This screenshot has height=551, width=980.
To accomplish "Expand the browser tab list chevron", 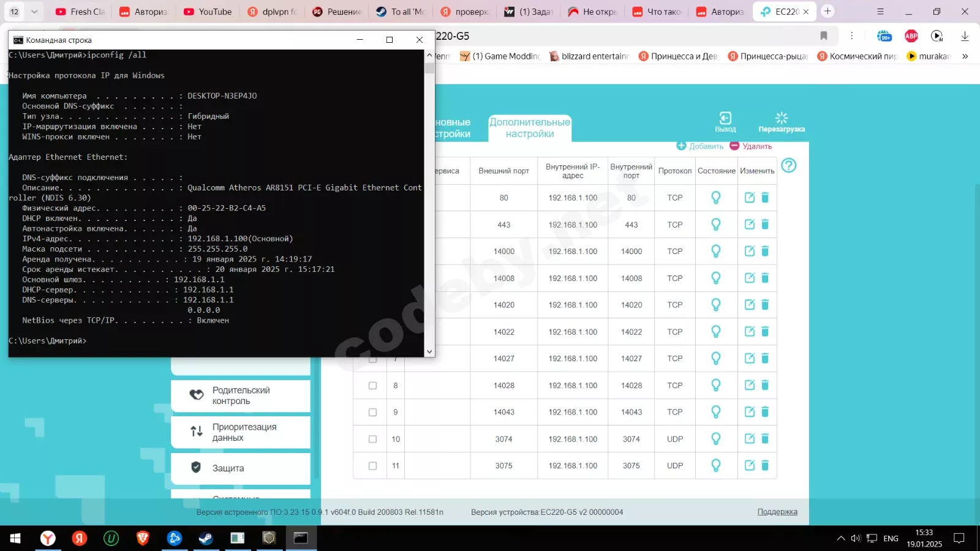I will (x=34, y=12).
